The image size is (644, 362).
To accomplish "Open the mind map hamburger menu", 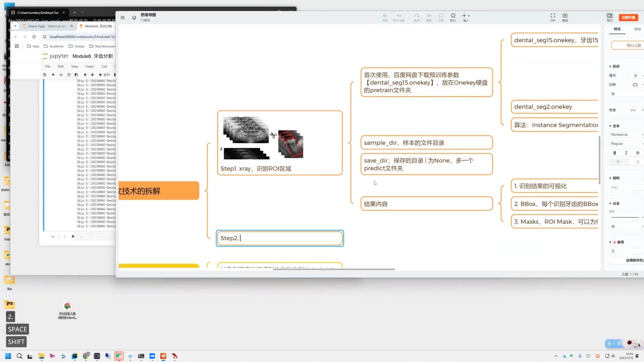I will [x=123, y=17].
